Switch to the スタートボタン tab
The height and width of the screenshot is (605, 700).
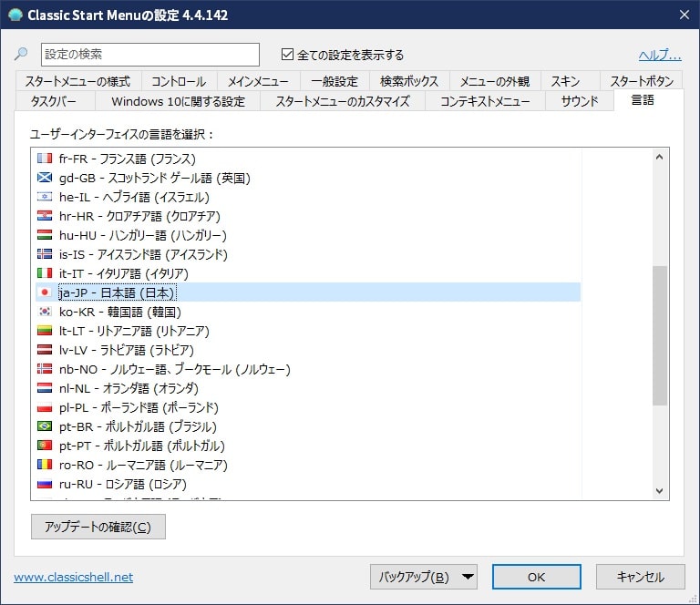click(642, 81)
